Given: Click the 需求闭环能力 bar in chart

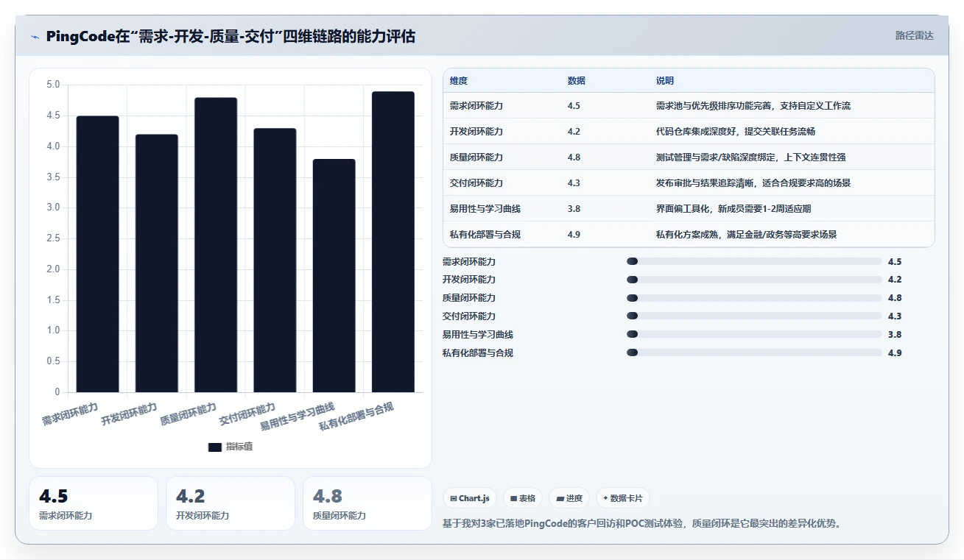Looking at the screenshot, I should (98, 254).
